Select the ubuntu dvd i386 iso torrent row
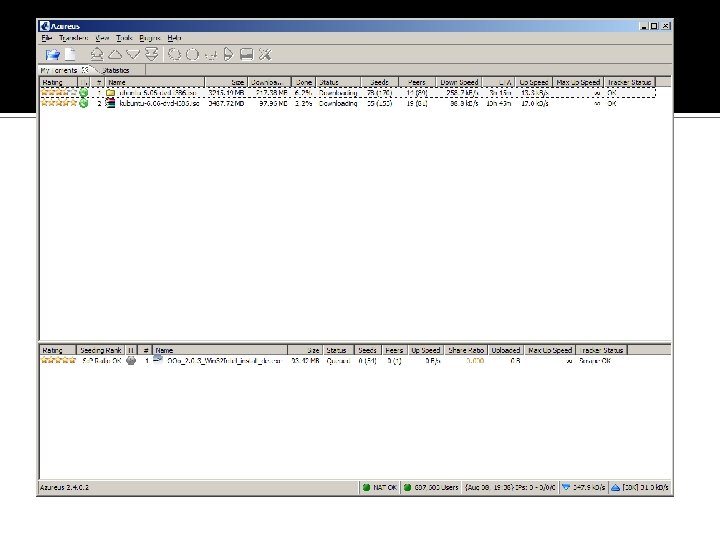This screenshot has width=720, height=540. point(348,93)
